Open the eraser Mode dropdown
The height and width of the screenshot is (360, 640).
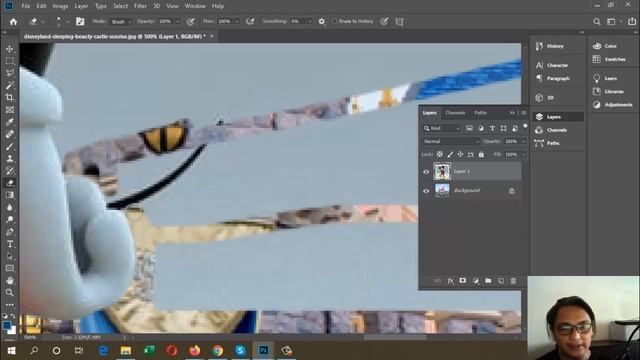121,22
